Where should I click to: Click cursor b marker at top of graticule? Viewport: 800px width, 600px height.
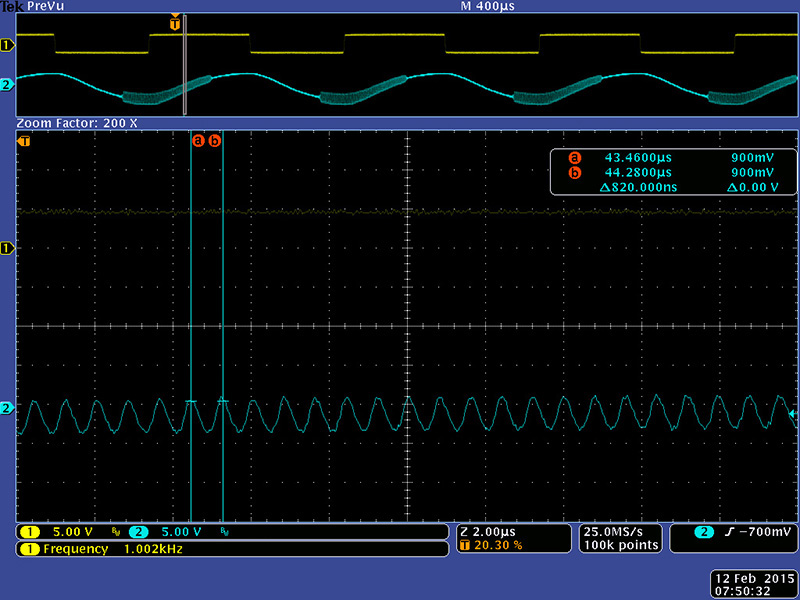click(214, 141)
